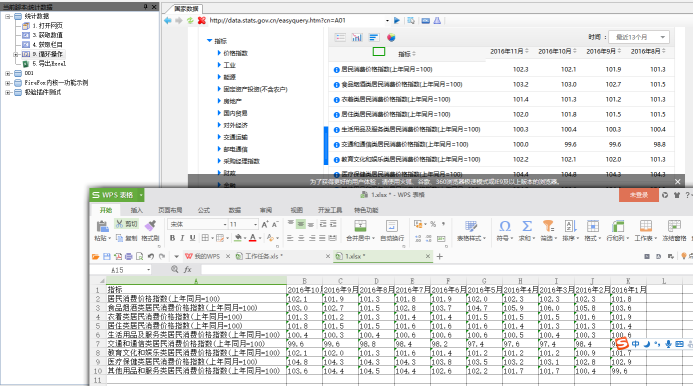Add a new document tab with plus
Viewport: 693px width, 386px height.
(440, 256)
